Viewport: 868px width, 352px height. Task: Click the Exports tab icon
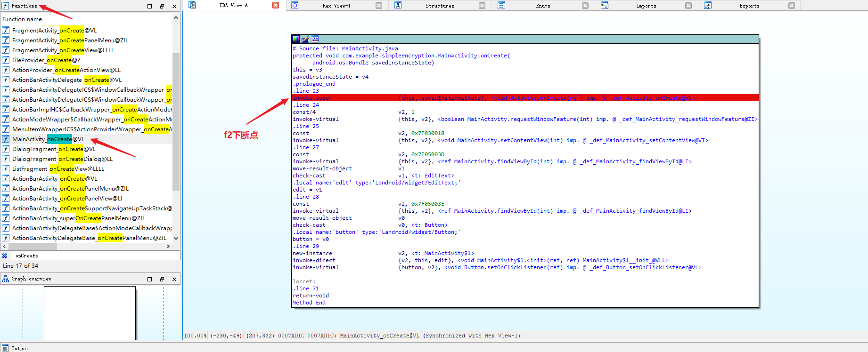[x=708, y=5]
